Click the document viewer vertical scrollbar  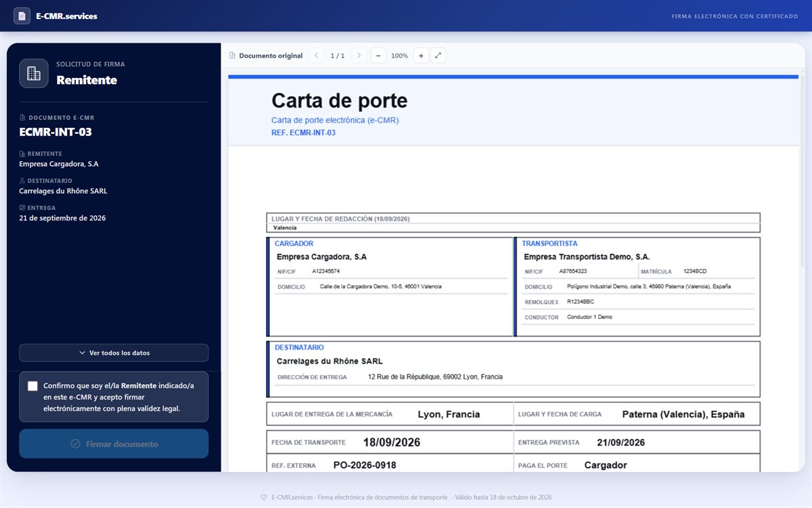802,169
